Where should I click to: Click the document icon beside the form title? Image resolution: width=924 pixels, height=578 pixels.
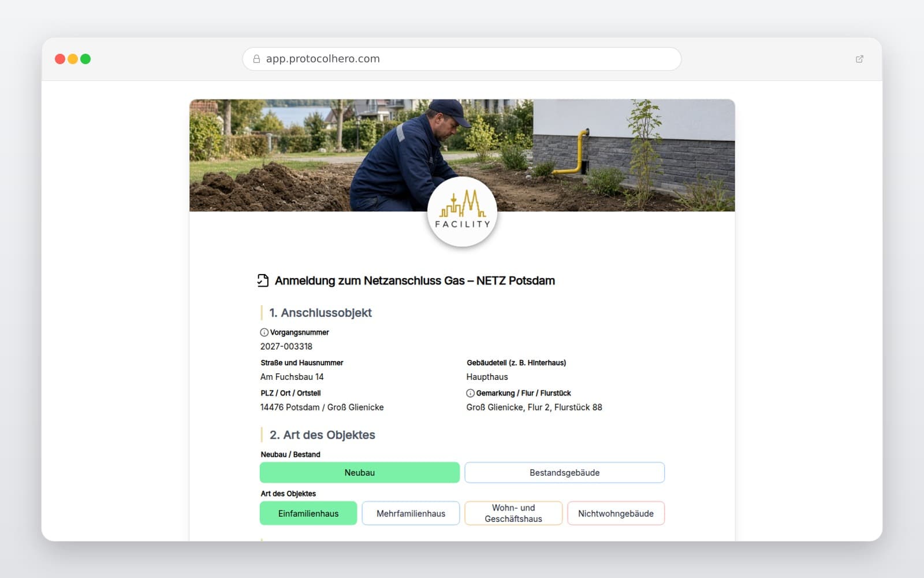point(263,281)
